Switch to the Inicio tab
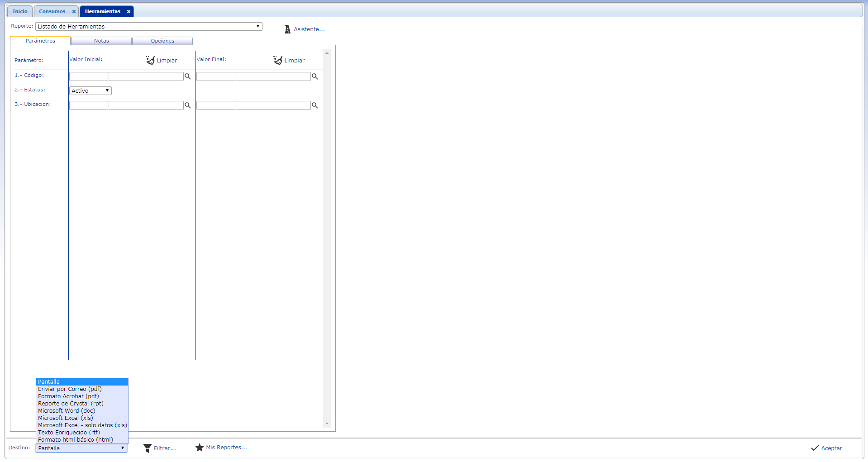 [20, 11]
